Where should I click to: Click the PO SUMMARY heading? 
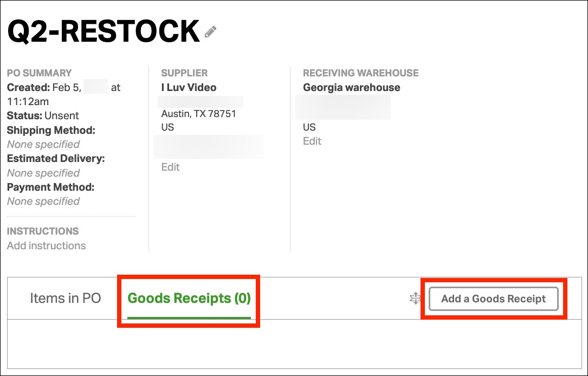pos(39,73)
